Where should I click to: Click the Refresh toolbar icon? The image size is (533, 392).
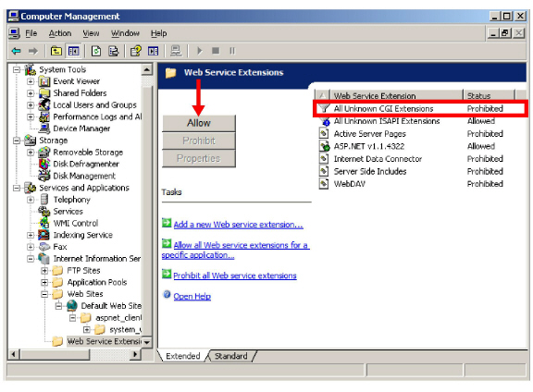click(96, 51)
